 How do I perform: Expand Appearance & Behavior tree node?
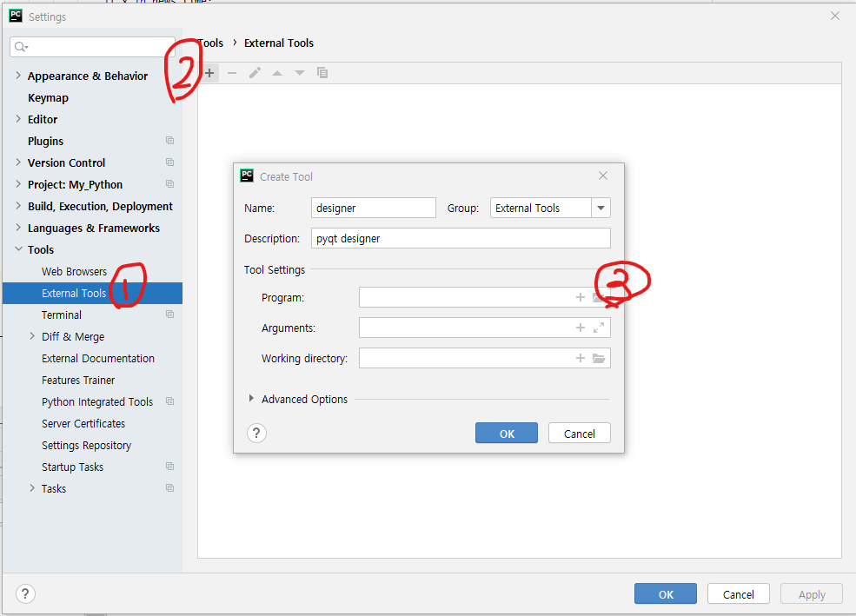click(18, 76)
